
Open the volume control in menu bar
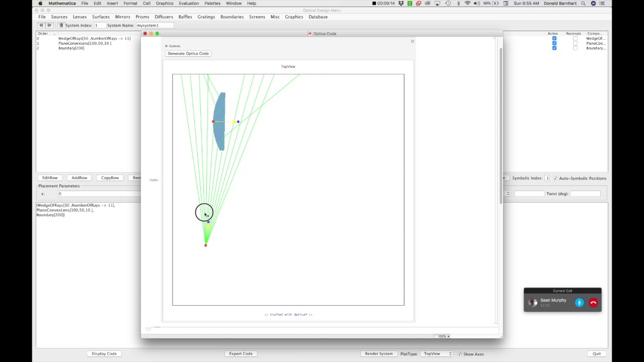[476, 4]
